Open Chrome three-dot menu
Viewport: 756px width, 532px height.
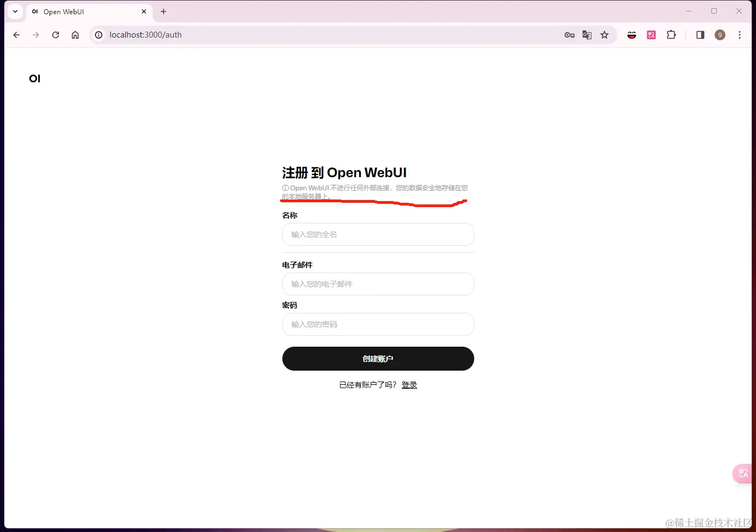[740, 35]
